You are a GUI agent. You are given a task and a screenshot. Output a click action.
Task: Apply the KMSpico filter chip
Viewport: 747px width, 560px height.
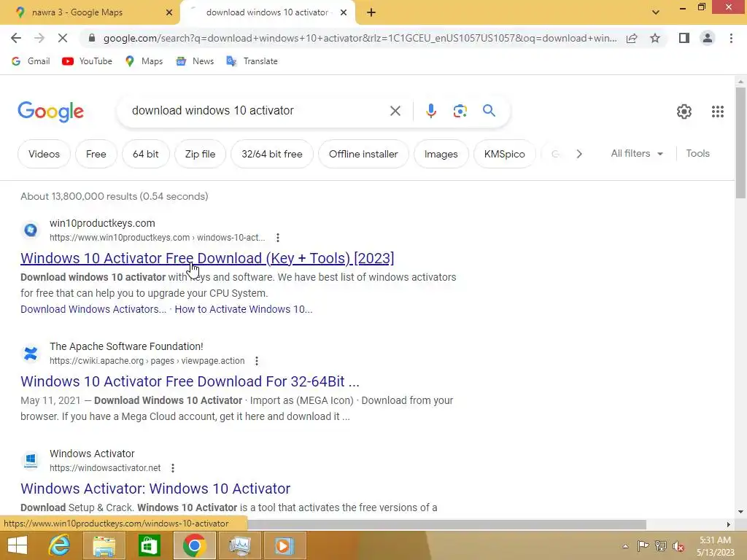click(505, 154)
